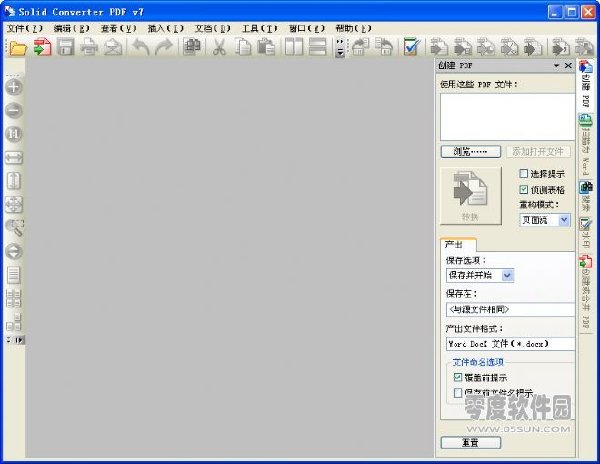Select the marquee zoom magnifier tool
Screen dimensions: 600x464
tap(15, 228)
